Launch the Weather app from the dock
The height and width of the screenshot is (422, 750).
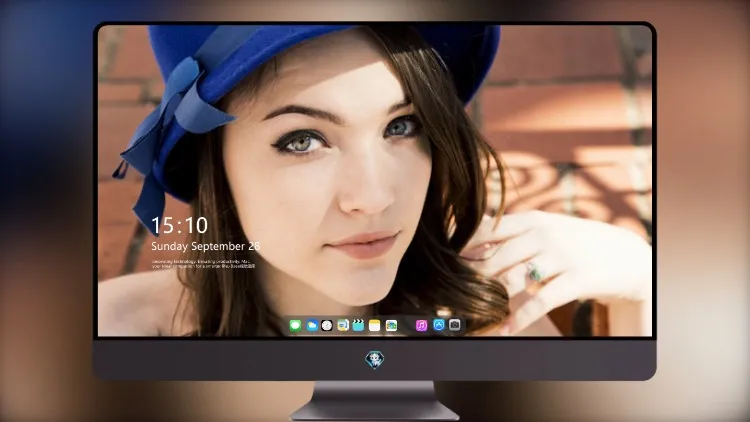[312, 325]
